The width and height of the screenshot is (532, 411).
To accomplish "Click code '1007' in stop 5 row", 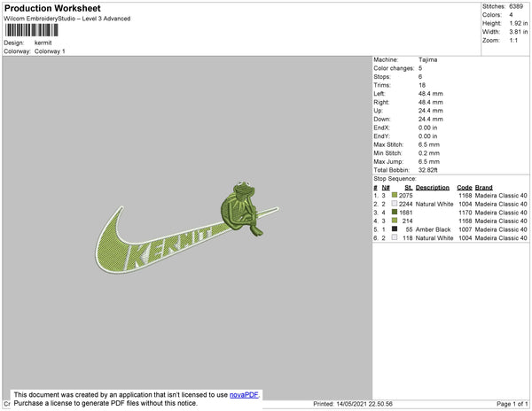I will 465,229.
